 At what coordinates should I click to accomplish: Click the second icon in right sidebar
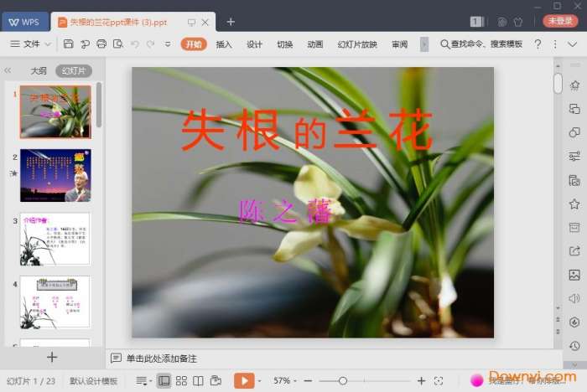pos(574,109)
